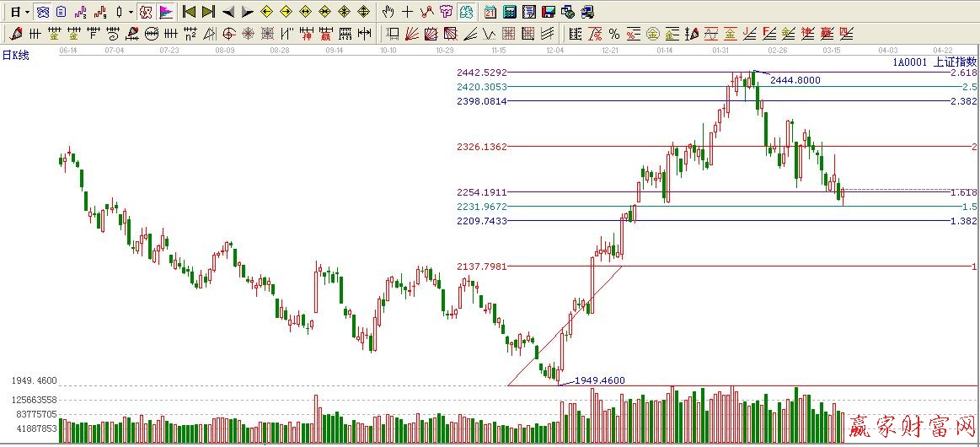Viewport: 980px width, 447px height.
Task: Click the 2444.8000 high price annotation
Action: 795,80
